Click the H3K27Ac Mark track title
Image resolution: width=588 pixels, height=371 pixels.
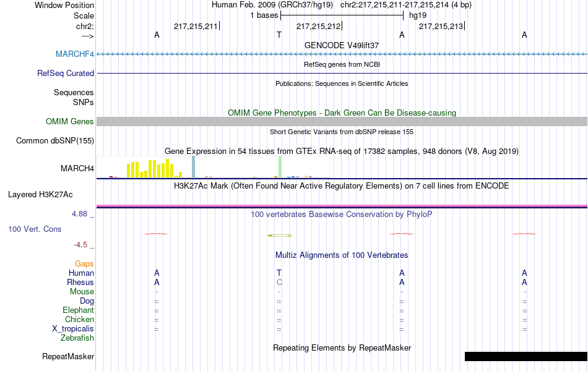pos(342,186)
